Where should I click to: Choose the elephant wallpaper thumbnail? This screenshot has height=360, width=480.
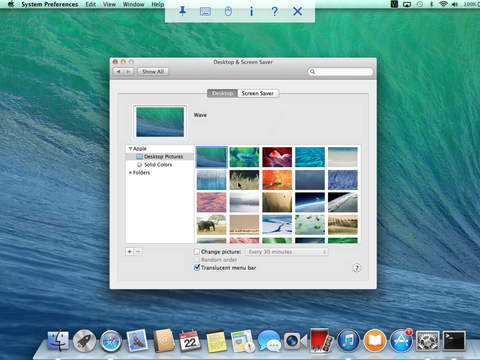(211, 225)
